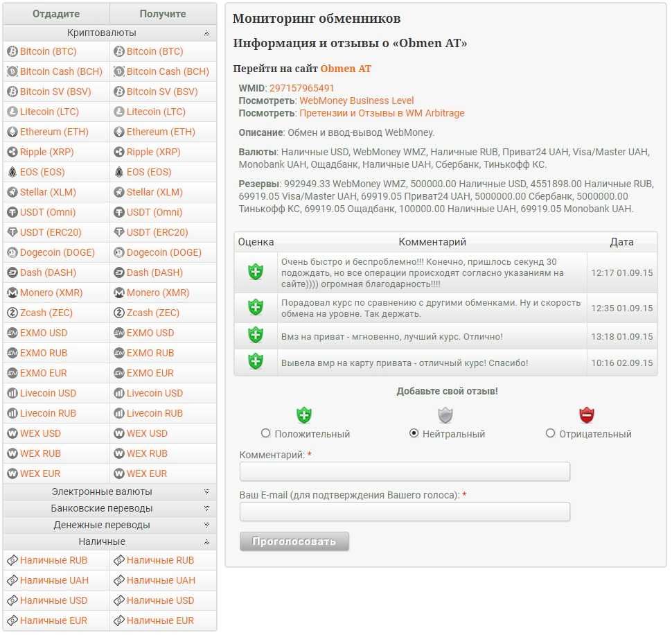Click the EXMO RUB icon in the Получите column
672x635 pixels.
[x=119, y=354]
